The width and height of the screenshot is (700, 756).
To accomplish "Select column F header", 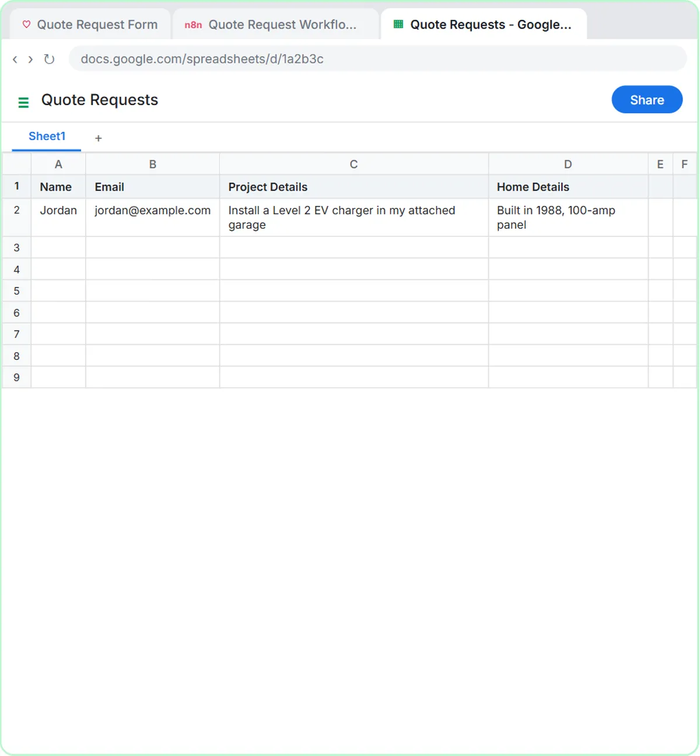I will click(x=685, y=164).
